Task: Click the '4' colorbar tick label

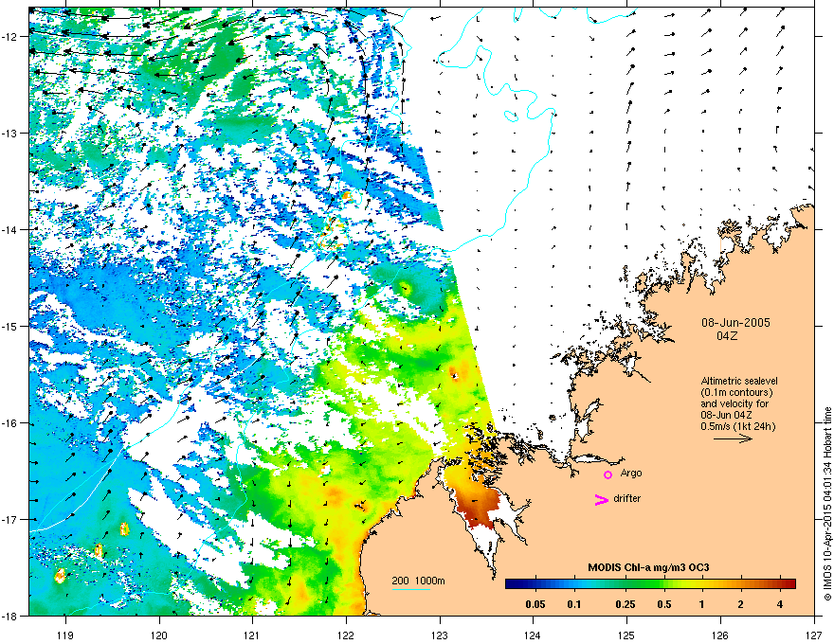Action: (780, 604)
